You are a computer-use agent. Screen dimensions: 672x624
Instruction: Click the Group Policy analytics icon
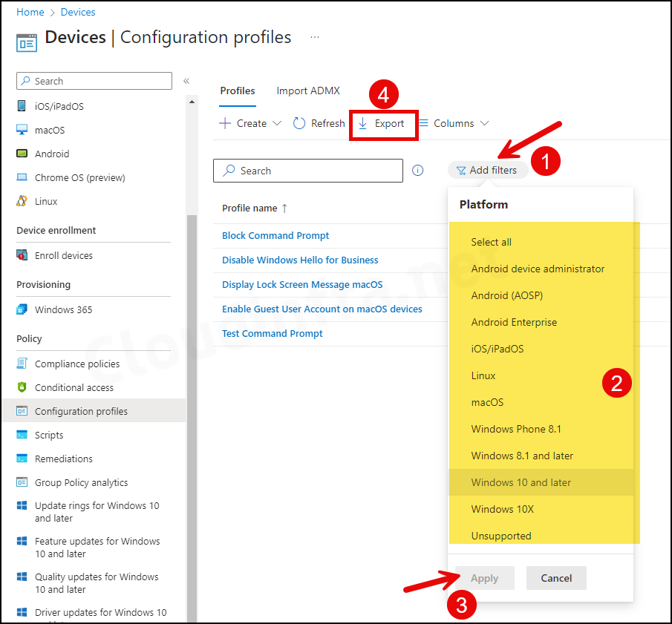click(22, 482)
